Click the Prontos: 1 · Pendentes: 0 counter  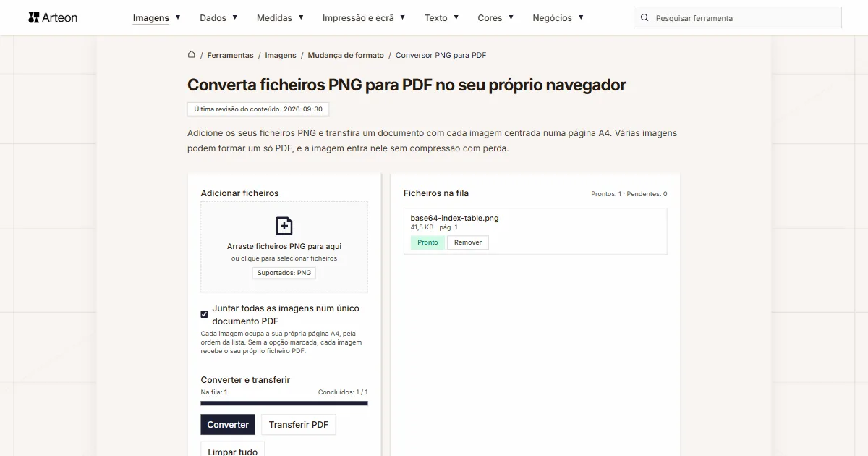coord(629,194)
